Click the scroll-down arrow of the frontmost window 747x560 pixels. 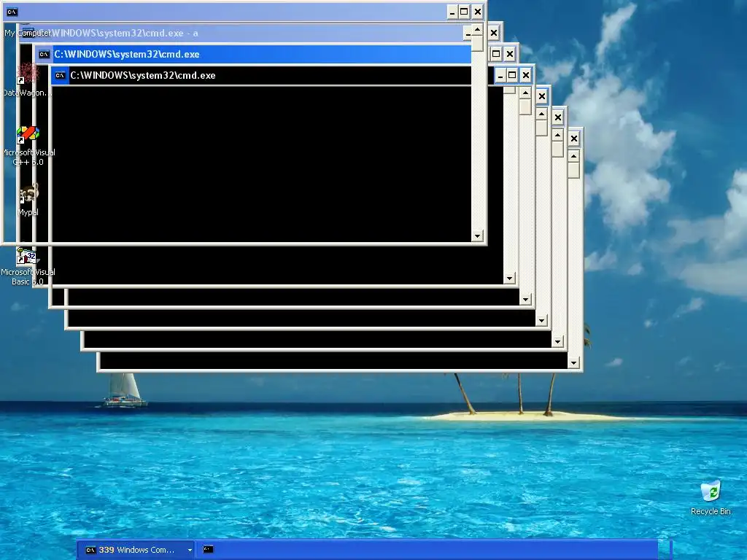click(x=477, y=236)
